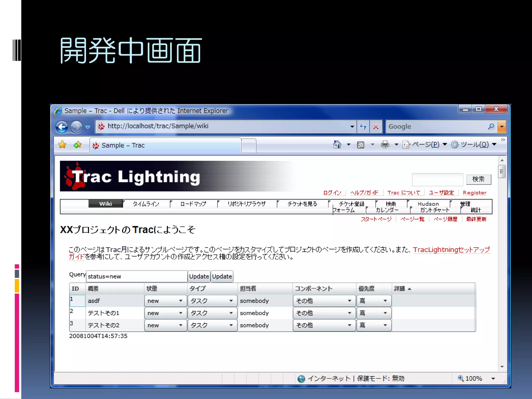Click the red Stop loading icon
The width and height of the screenshot is (532, 399).
tap(376, 127)
